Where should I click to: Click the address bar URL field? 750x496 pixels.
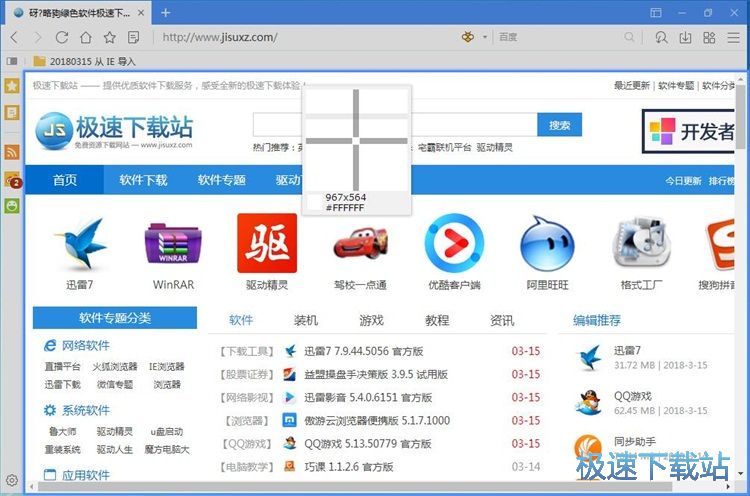306,37
